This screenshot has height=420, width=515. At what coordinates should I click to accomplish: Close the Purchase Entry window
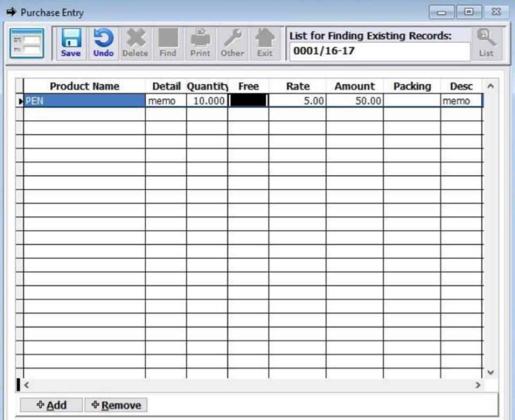coord(496,12)
